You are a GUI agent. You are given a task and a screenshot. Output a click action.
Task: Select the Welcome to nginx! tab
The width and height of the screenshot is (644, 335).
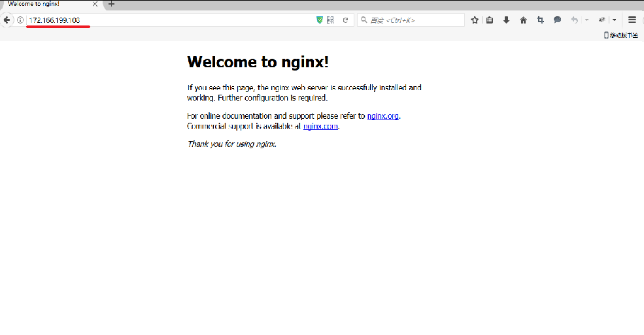(49, 4)
